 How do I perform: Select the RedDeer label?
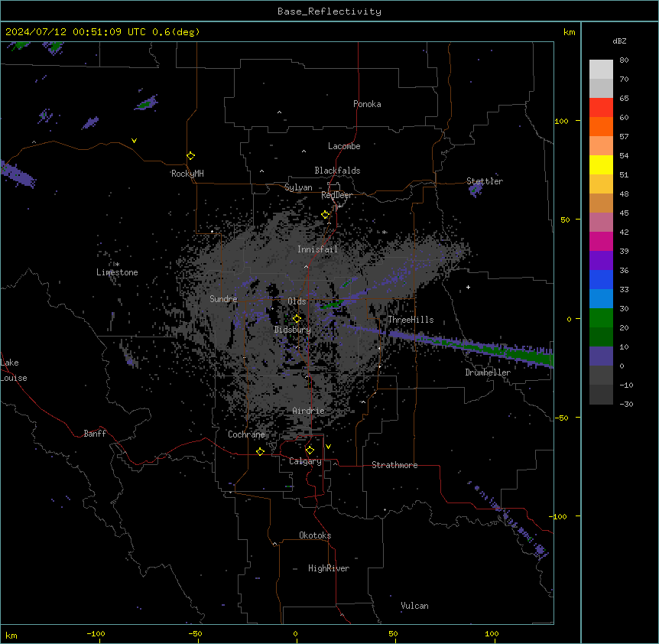[x=336, y=195]
